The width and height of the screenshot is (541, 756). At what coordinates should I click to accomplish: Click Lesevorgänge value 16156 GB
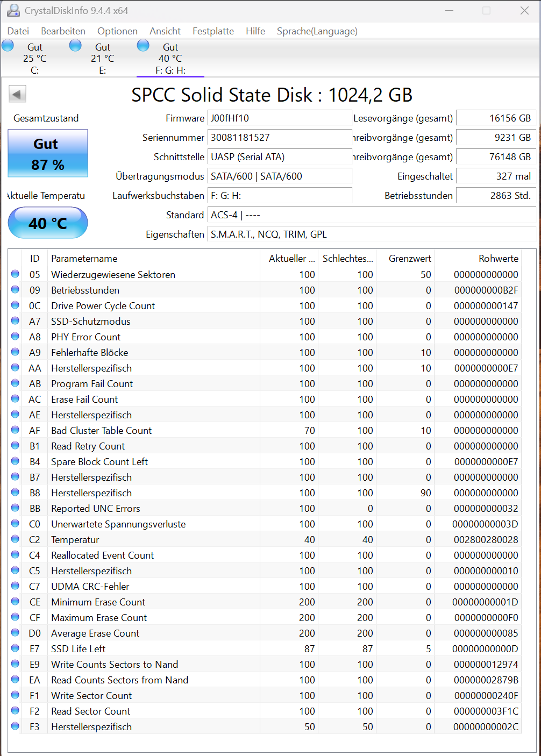(496, 118)
